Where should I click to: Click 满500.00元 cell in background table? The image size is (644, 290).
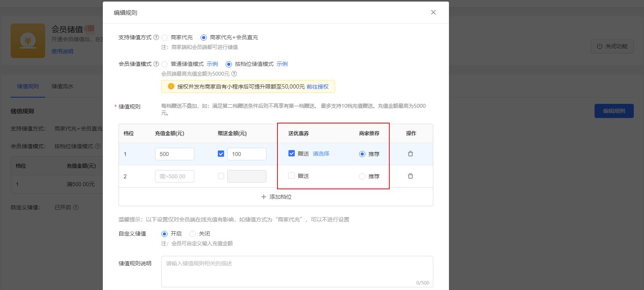(x=80, y=184)
